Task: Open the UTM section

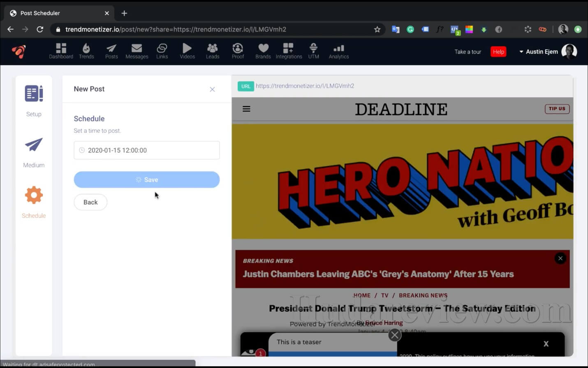Action: pyautogui.click(x=313, y=51)
